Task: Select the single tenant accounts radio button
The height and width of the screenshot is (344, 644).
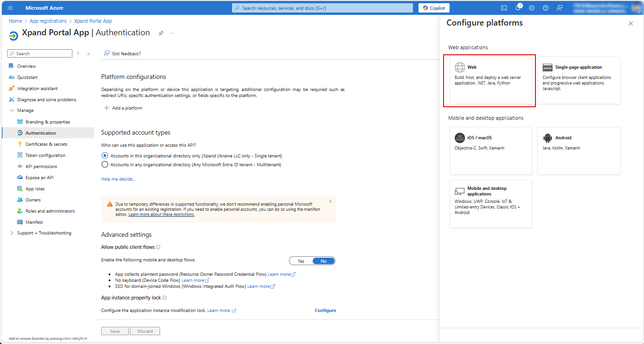Action: (105, 156)
